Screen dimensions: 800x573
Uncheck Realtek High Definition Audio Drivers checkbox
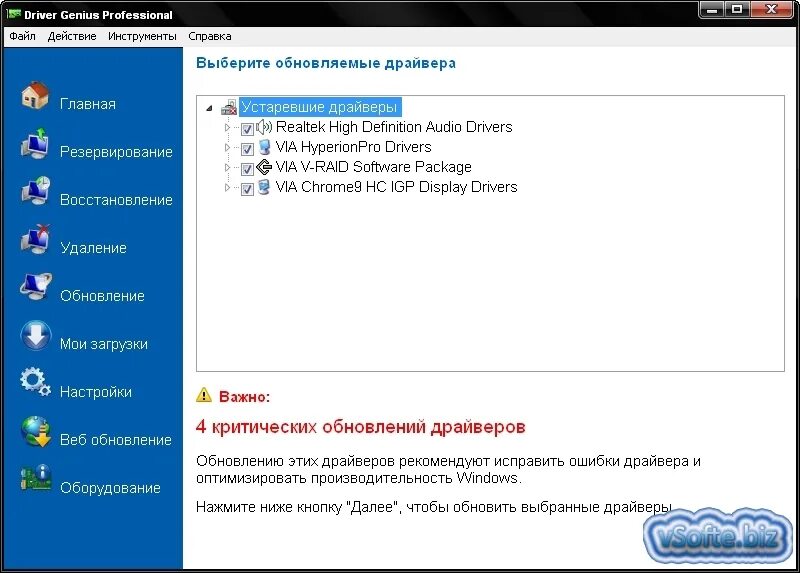(247, 129)
